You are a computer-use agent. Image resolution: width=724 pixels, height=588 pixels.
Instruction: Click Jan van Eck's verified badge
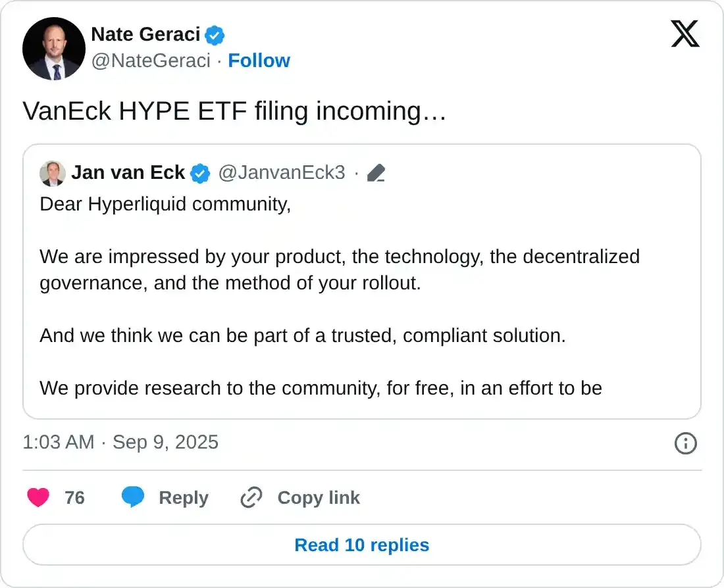pos(200,173)
